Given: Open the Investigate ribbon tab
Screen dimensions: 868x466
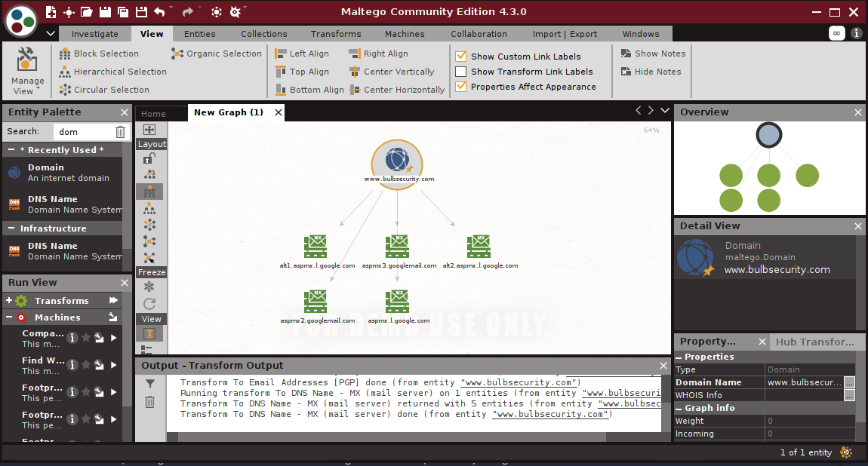Looking at the screenshot, I should tap(94, 34).
